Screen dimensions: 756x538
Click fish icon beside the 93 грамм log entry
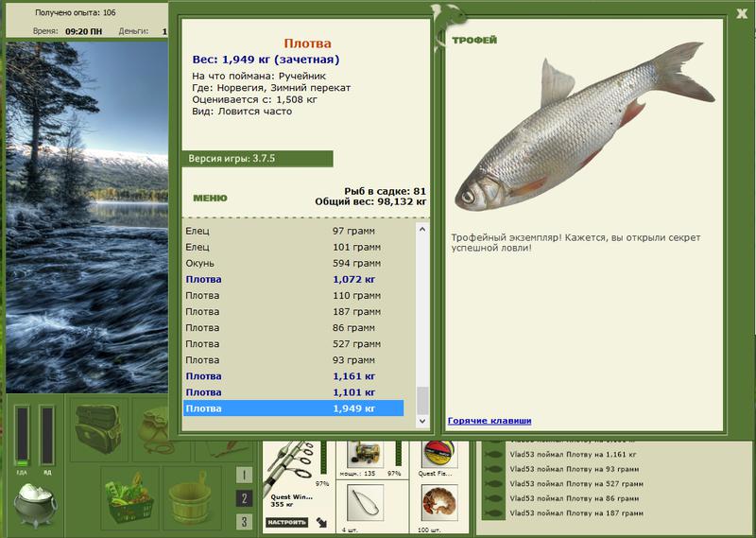click(492, 469)
